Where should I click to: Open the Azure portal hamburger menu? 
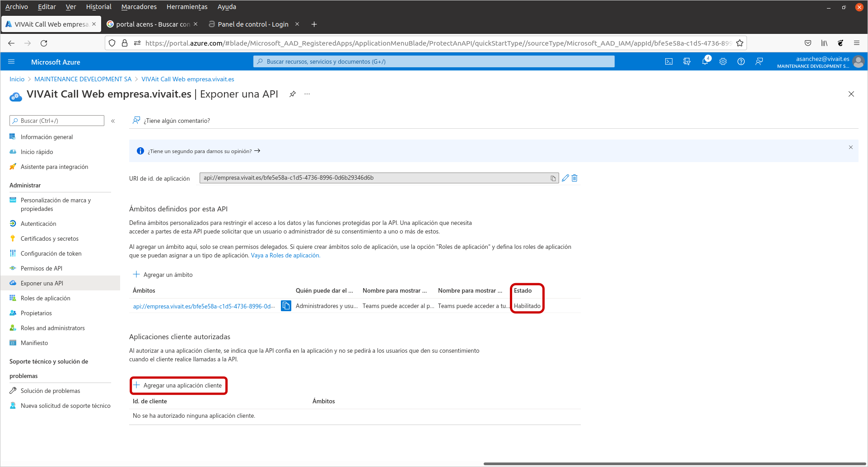(x=12, y=62)
